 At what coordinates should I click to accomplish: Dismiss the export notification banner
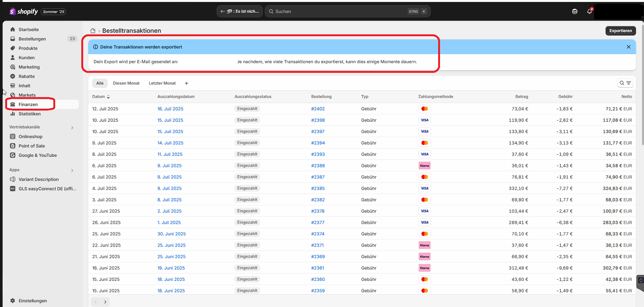click(628, 47)
